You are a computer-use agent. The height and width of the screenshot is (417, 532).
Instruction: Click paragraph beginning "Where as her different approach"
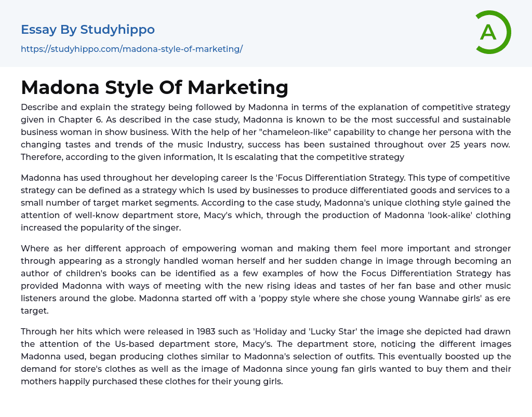265,279
